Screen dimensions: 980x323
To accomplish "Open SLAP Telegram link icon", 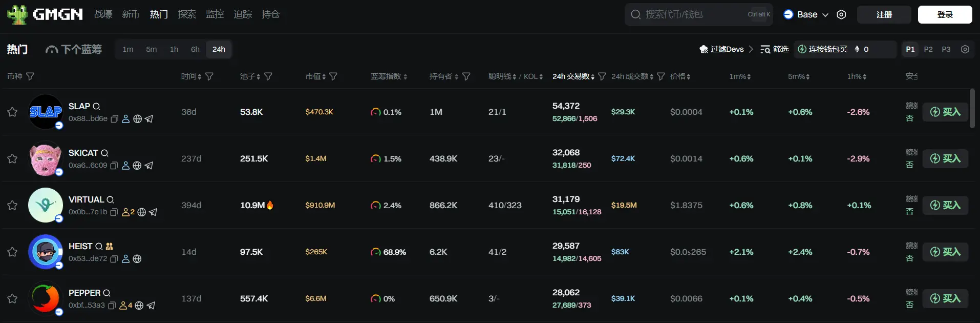I will (x=149, y=119).
